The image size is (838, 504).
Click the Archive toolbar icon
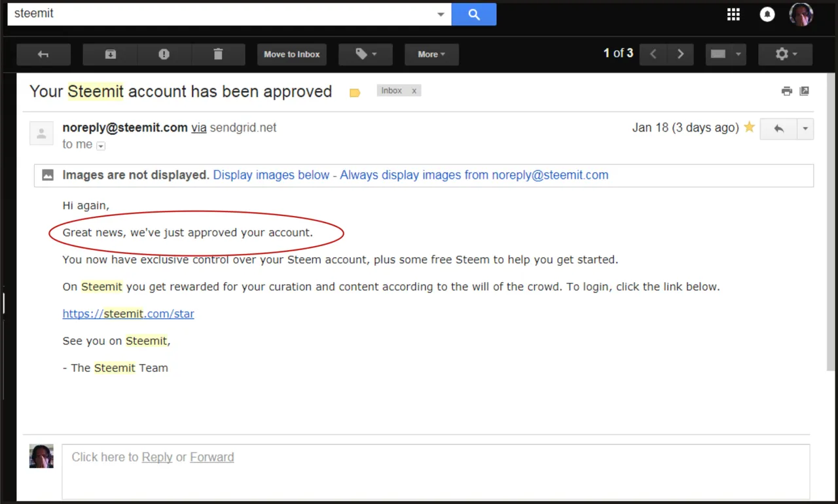[111, 54]
